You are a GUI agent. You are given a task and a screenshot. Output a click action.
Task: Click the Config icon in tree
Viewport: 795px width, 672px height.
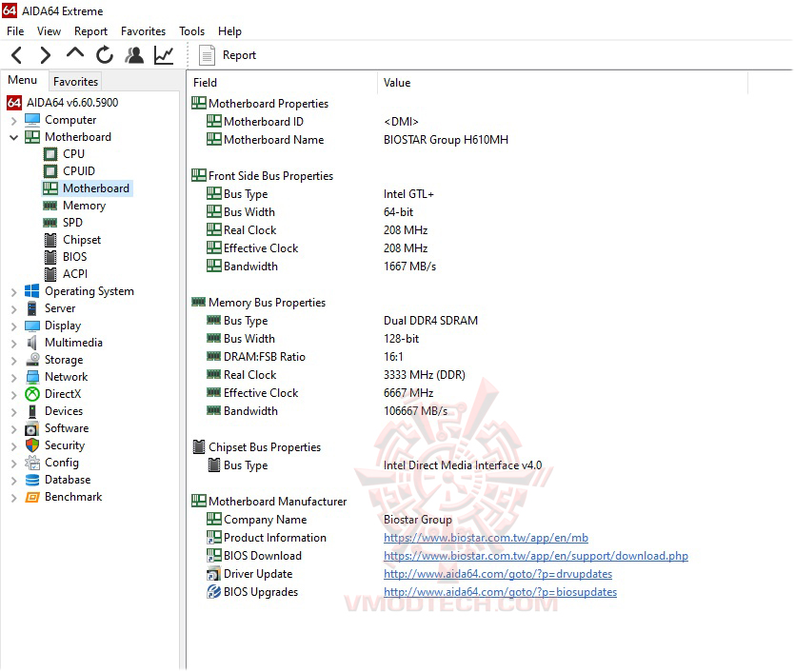[x=32, y=463]
